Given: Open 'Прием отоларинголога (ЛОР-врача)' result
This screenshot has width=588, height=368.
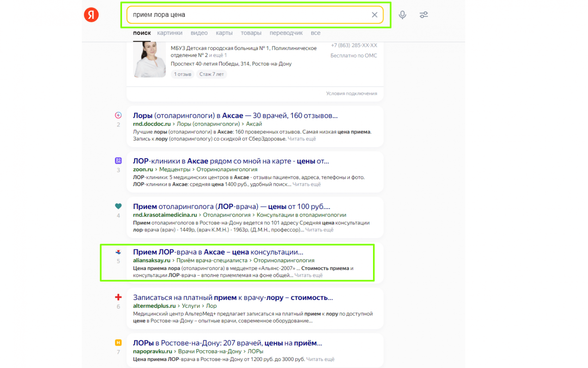Looking at the screenshot, I should click(232, 206).
